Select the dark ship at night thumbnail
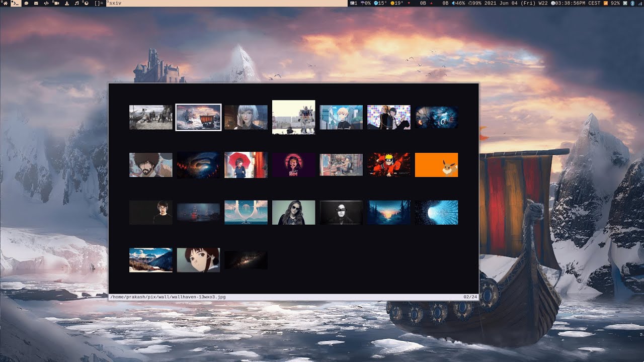 (198, 212)
